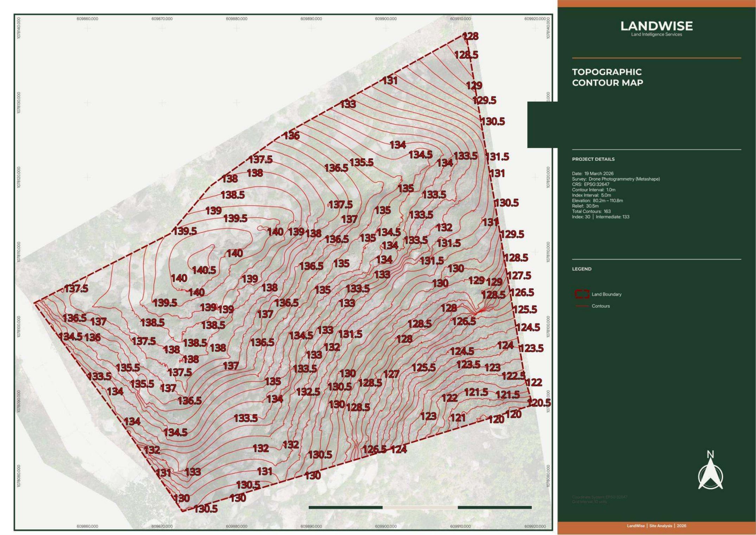Image resolution: width=756 pixels, height=535 pixels.
Task: Click the 'Elevation: 80.2m – 110.8m' line
Action: [x=597, y=200]
